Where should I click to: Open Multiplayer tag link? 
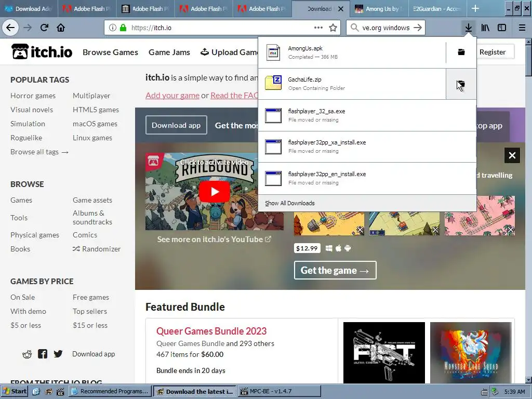(91, 96)
